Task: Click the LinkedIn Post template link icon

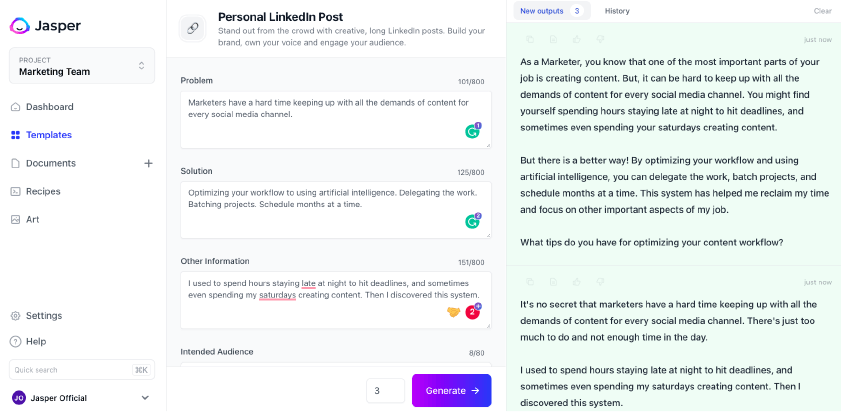Action: click(x=193, y=29)
